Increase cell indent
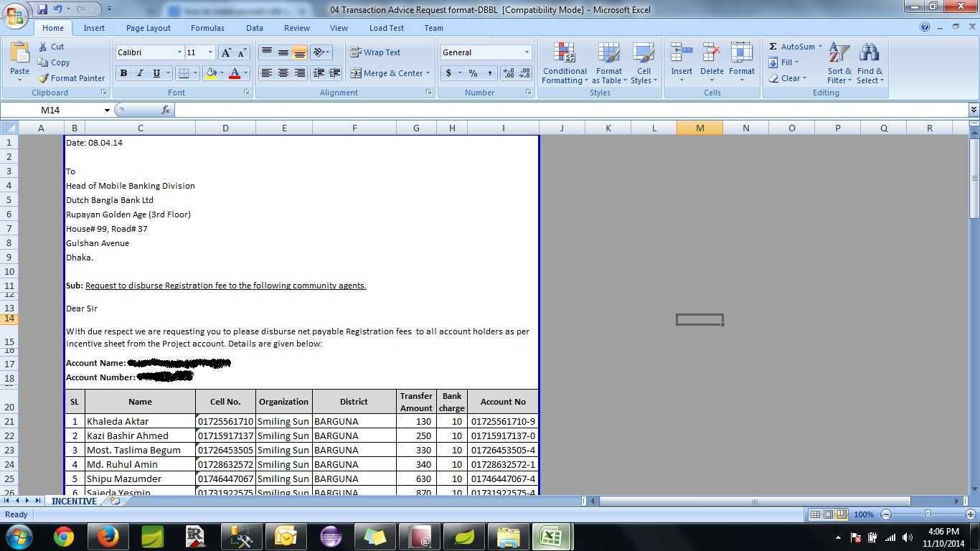This screenshot has height=551, width=980. point(335,73)
